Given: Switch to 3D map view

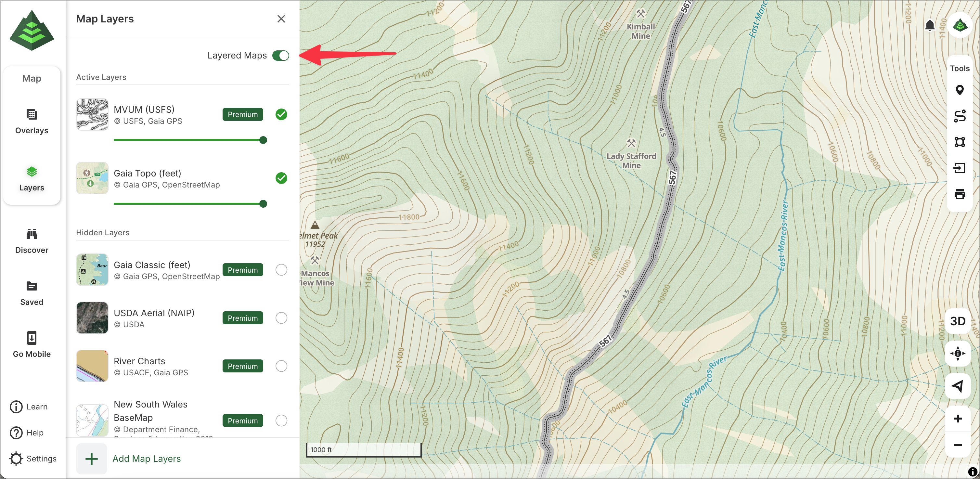Looking at the screenshot, I should (x=958, y=321).
